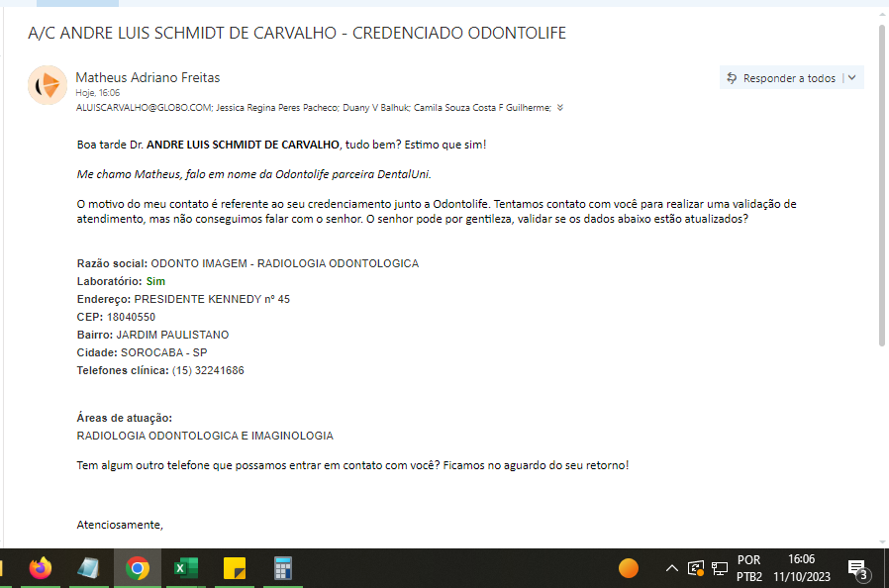The width and height of the screenshot is (889, 588).
Task: Select recipient Jessica Regina Peres Pacheco
Action: (277, 108)
